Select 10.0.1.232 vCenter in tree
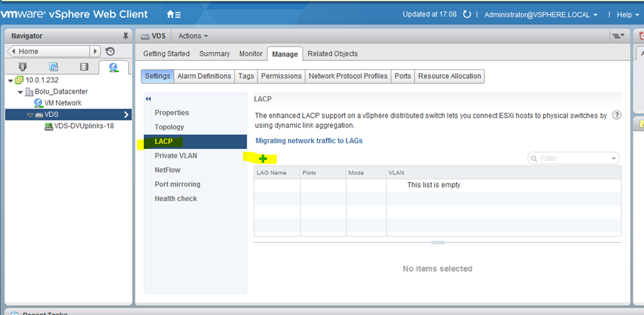This screenshot has height=315, width=644. click(42, 80)
